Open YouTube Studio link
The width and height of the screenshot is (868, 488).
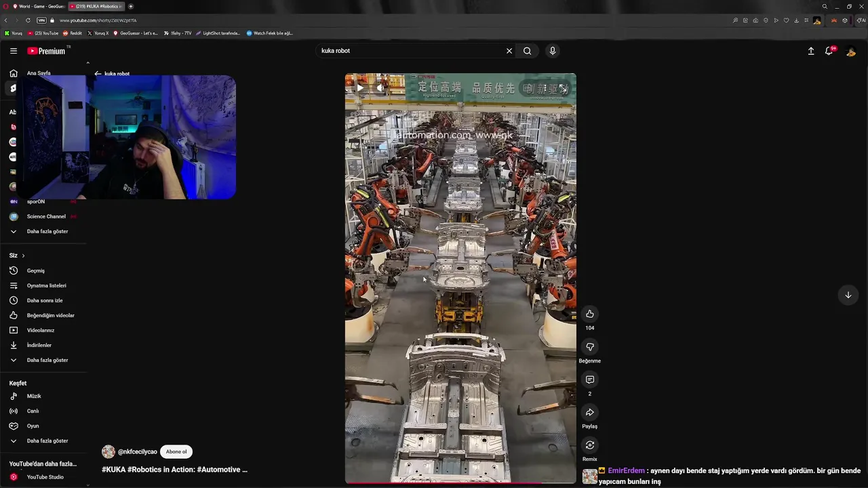click(x=44, y=477)
